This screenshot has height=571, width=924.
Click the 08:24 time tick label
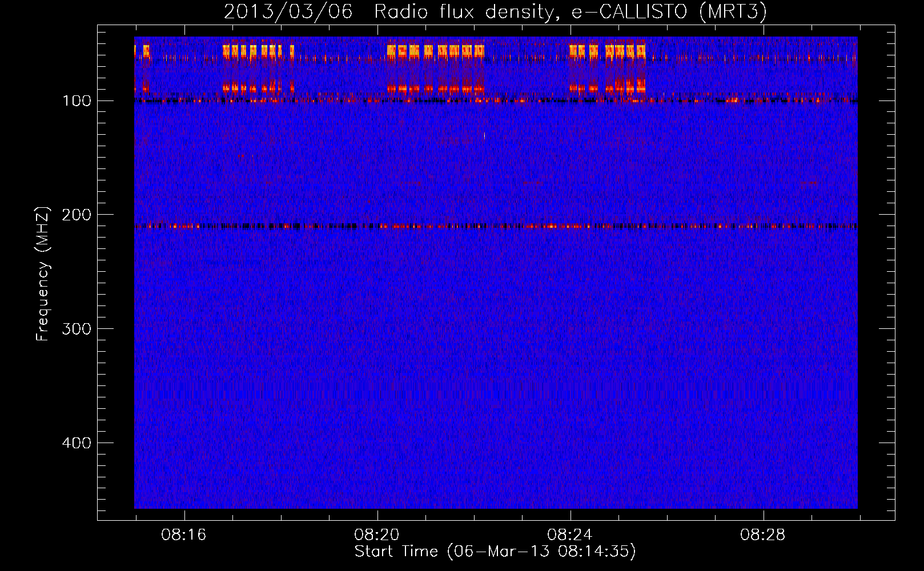point(570,535)
